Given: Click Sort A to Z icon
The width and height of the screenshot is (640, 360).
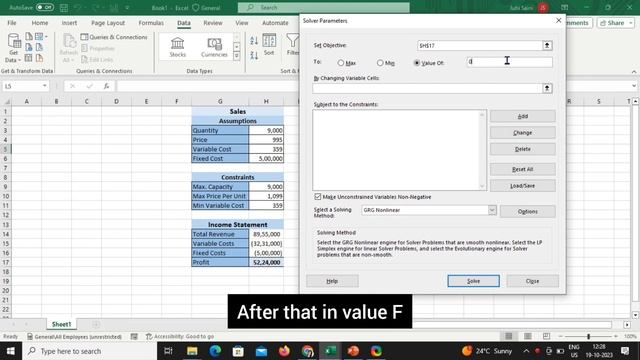Looking at the screenshot, I should point(254,40).
